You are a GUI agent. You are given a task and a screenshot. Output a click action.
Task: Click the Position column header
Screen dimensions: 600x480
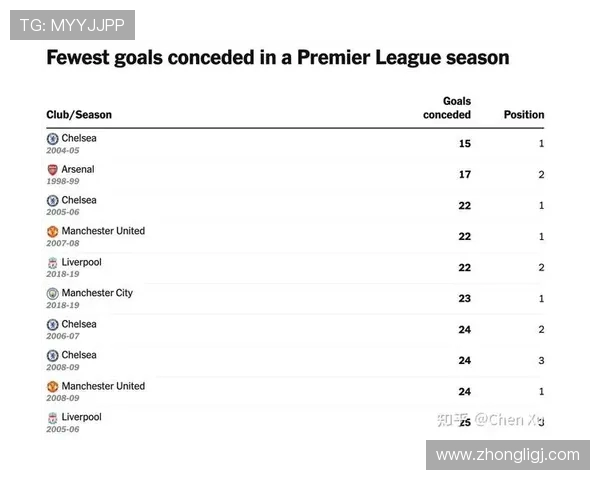pyautogui.click(x=523, y=115)
